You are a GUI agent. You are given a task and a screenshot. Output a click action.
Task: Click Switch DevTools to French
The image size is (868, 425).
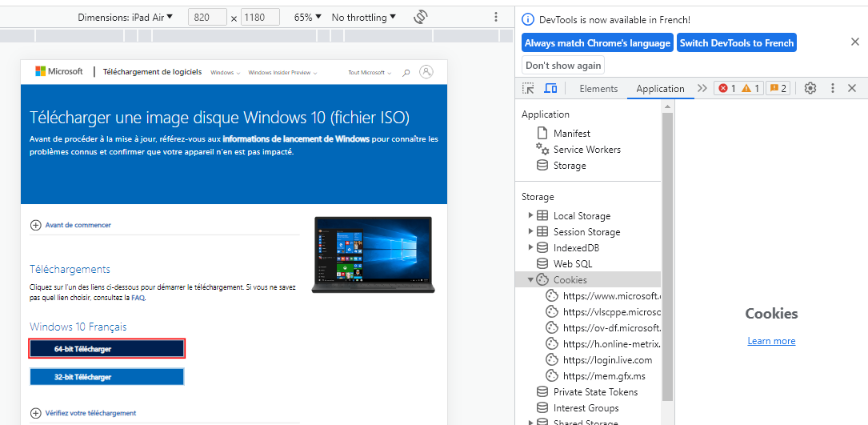[736, 42]
